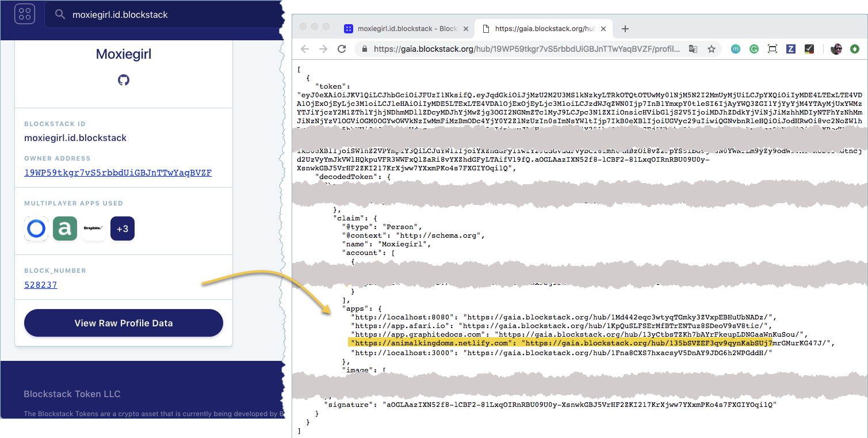This screenshot has height=438, width=868.
Task: Open the blue circle app icon
Action: click(x=36, y=228)
